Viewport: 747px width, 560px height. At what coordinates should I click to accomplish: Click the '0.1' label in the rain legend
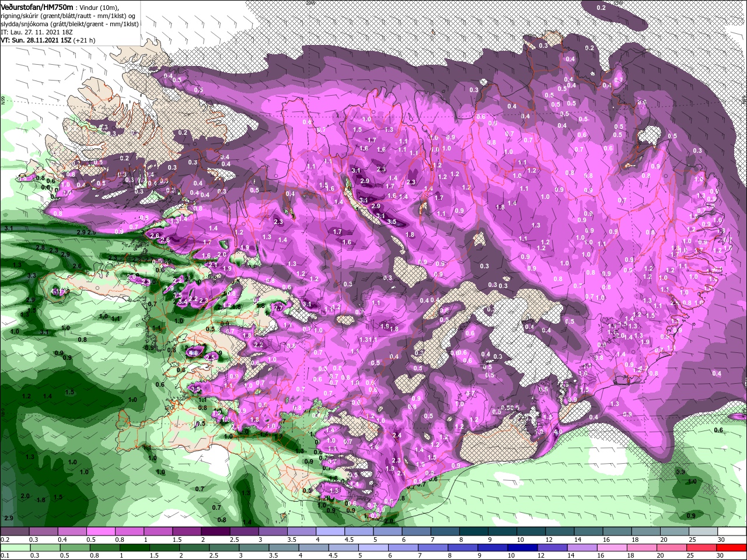5,556
